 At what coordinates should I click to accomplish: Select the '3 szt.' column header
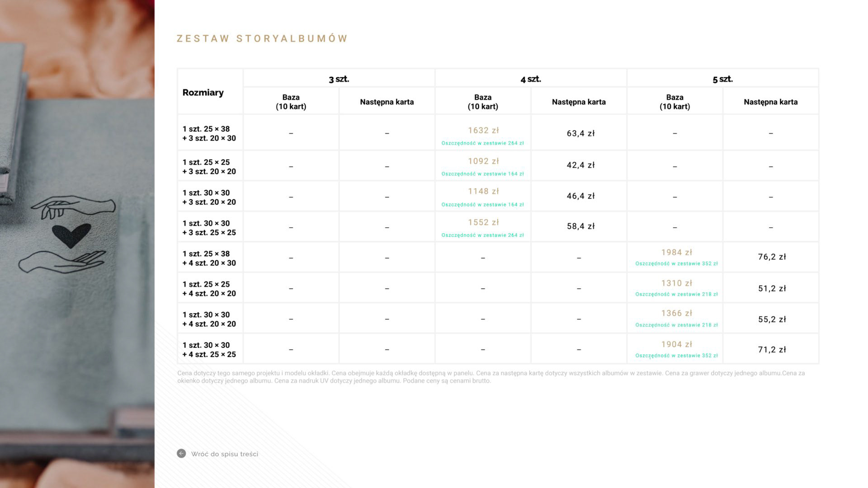(x=339, y=79)
